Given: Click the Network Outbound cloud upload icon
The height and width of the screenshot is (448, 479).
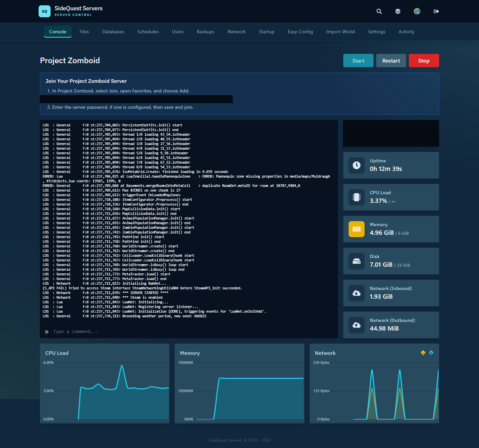Looking at the screenshot, I should click(x=357, y=325).
